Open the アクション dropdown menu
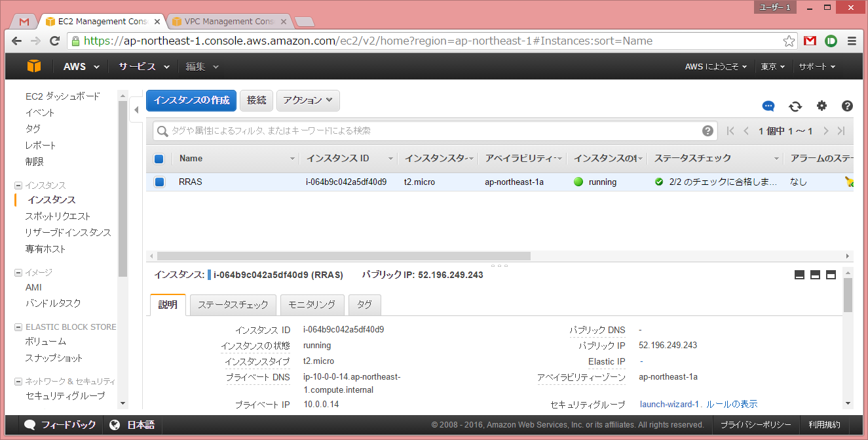Image resolution: width=868 pixels, height=440 pixels. [x=308, y=100]
